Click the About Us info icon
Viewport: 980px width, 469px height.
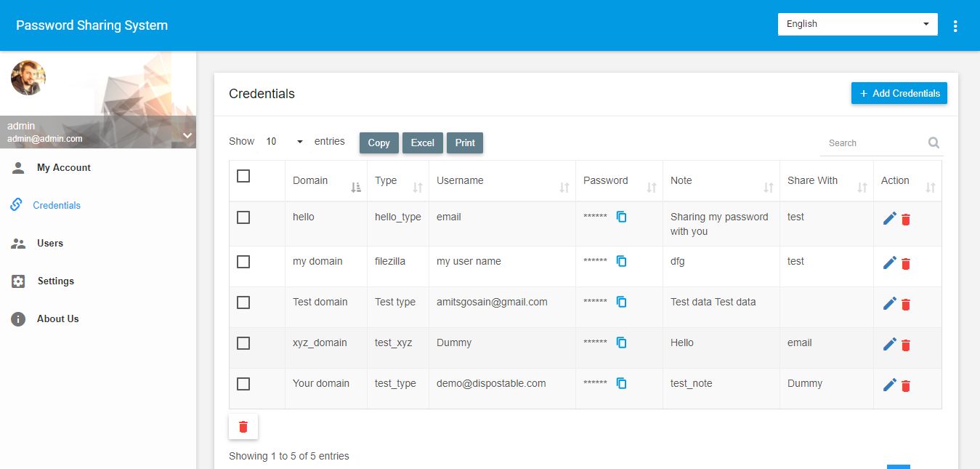(x=18, y=319)
